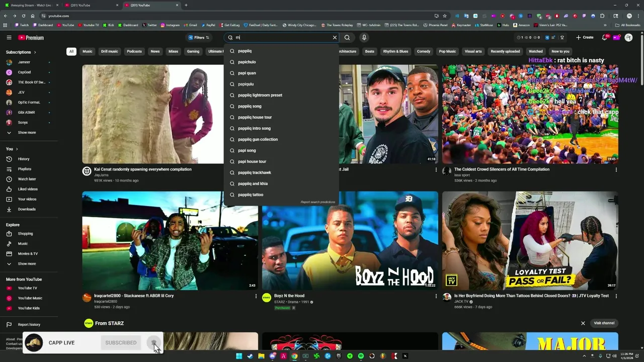Open Downloads in the sidebar
This screenshot has width=644, height=362.
point(27,209)
